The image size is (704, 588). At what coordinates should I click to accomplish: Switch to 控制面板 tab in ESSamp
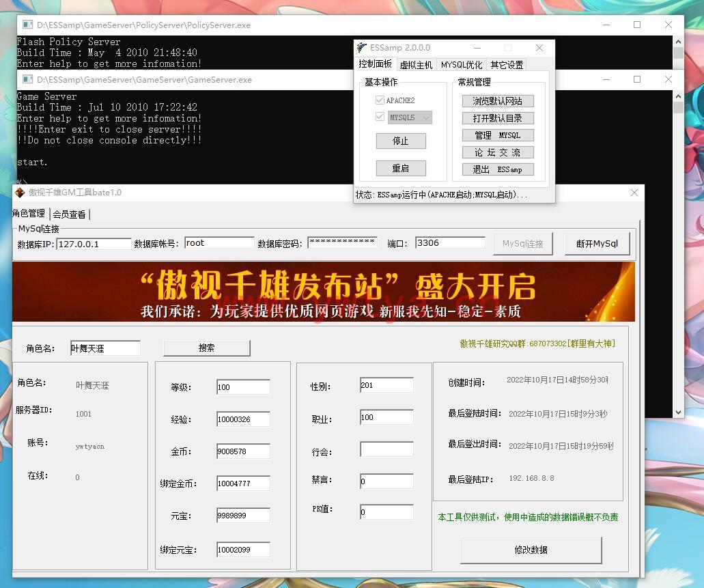376,64
